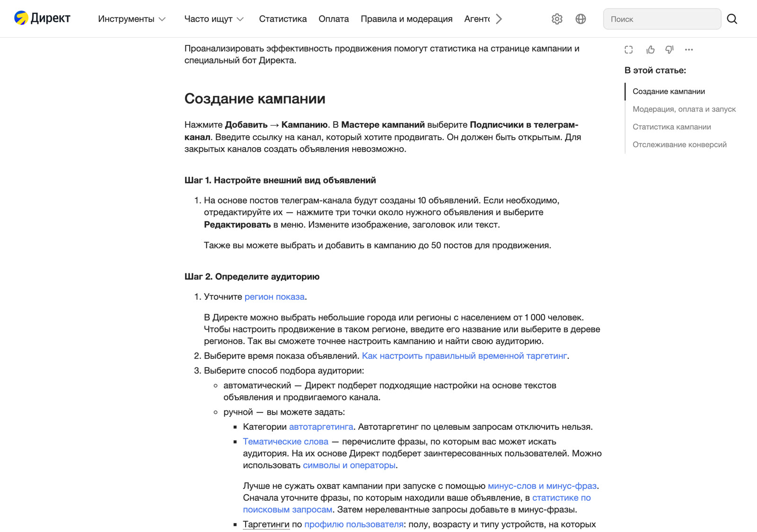Click heading Шаг 1. Настройте внешний вид объявлений
The width and height of the screenshot is (757, 532).
[x=280, y=180]
